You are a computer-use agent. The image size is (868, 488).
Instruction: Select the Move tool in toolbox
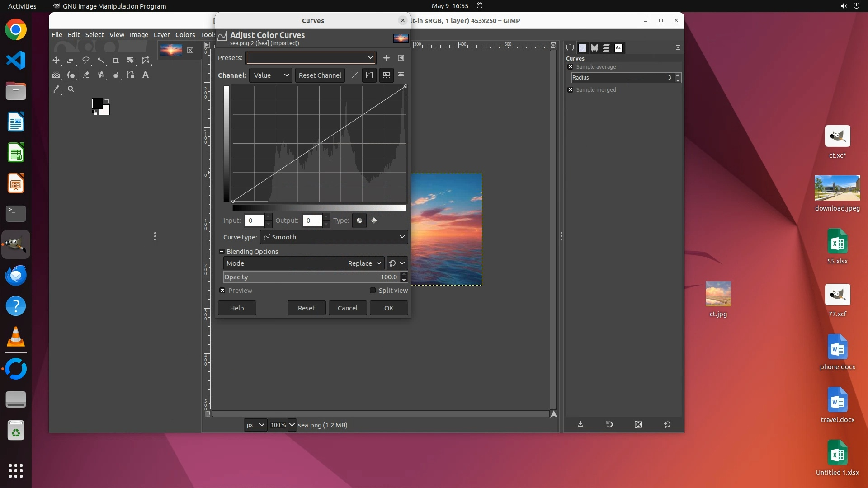[x=56, y=60]
